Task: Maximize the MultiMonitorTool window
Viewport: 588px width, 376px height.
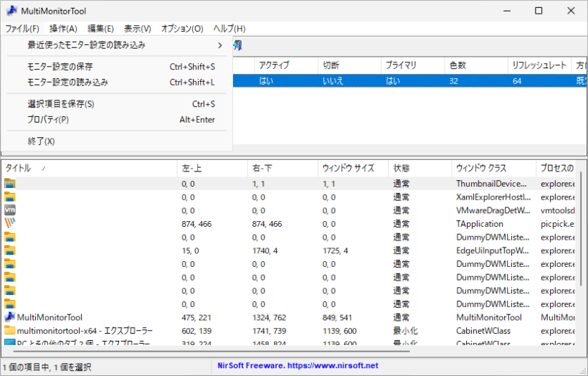Action: pyautogui.click(x=539, y=11)
